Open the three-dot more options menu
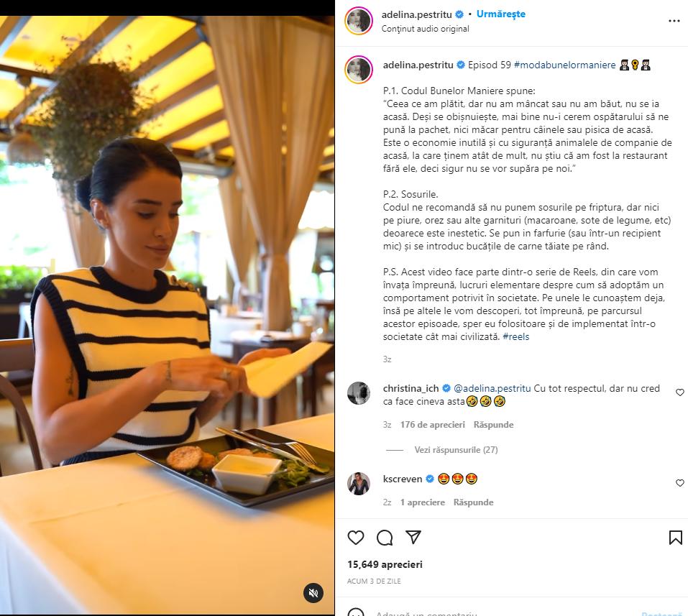 click(x=674, y=21)
